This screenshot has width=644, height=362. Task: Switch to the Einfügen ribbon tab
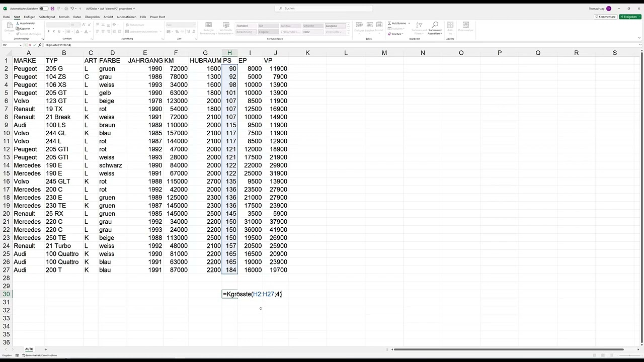tap(29, 17)
